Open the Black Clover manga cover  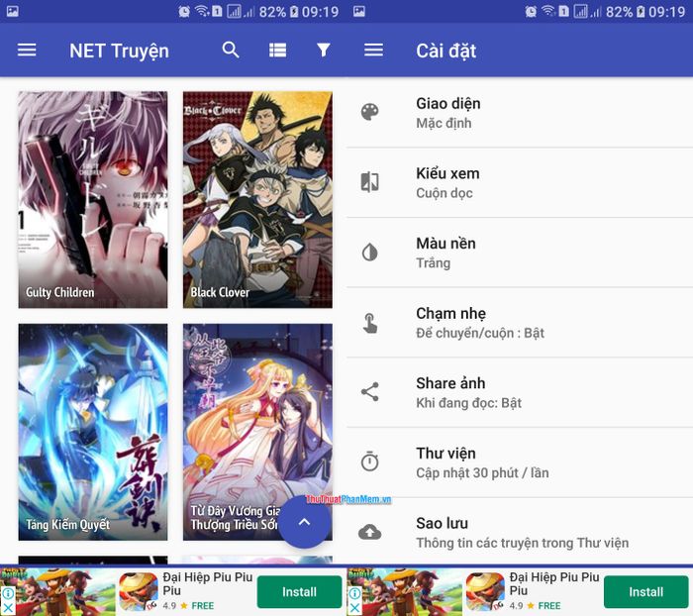click(257, 199)
